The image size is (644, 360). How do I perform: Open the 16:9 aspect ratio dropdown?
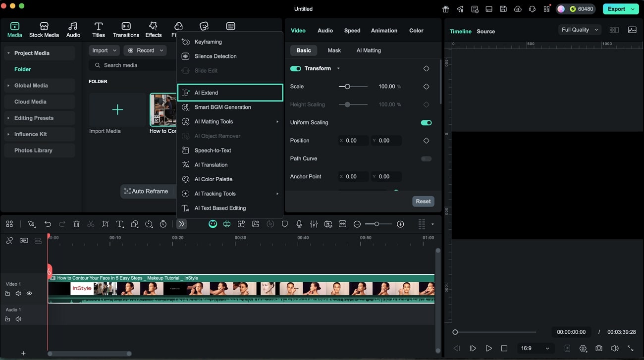point(535,348)
